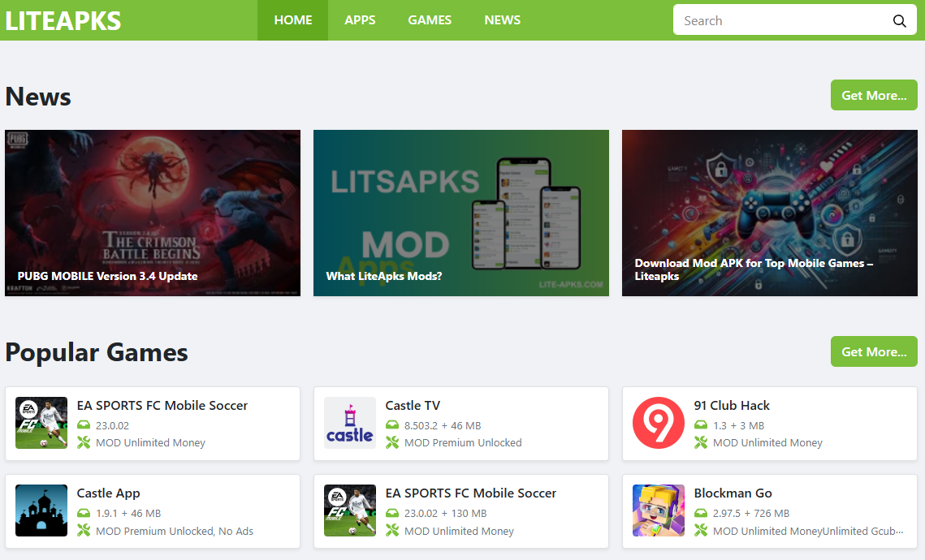
Task: Click wrench icon in the 91 Club Hack card
Action: coord(701,442)
